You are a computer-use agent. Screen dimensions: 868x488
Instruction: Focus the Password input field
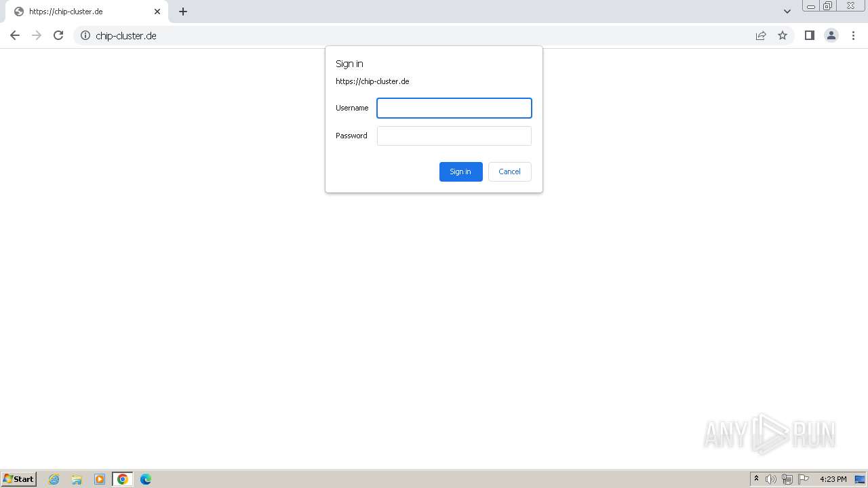[454, 136]
